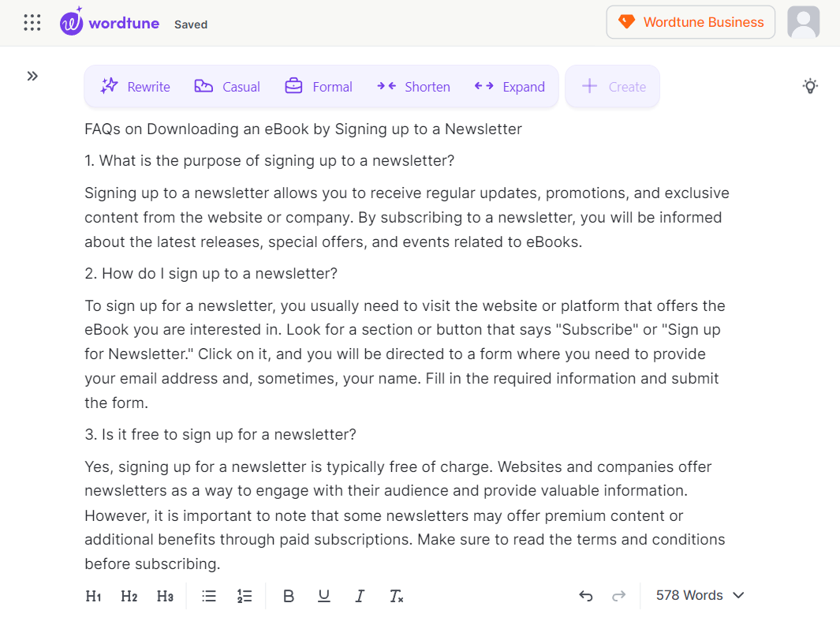Apply the Formal tone
Viewport: 840px width, 618px height.
pos(319,87)
